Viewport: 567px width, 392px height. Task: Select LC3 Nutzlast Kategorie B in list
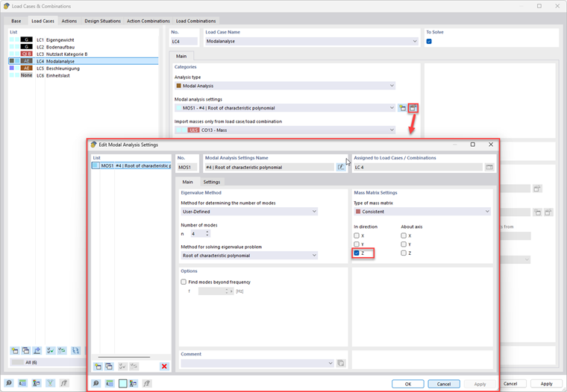(x=83, y=54)
